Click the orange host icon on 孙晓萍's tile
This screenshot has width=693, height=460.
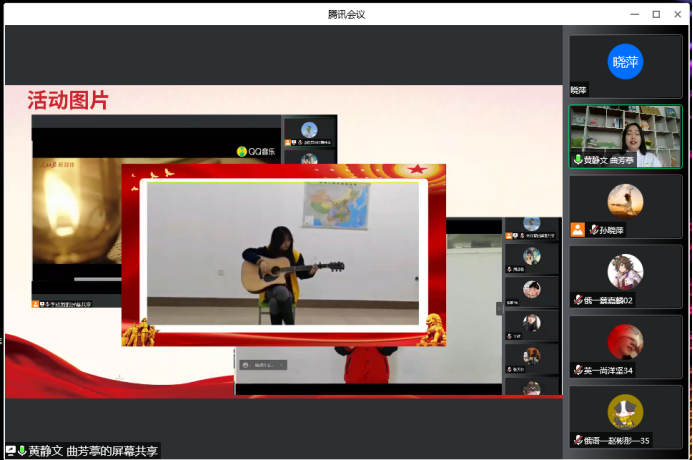[577, 230]
